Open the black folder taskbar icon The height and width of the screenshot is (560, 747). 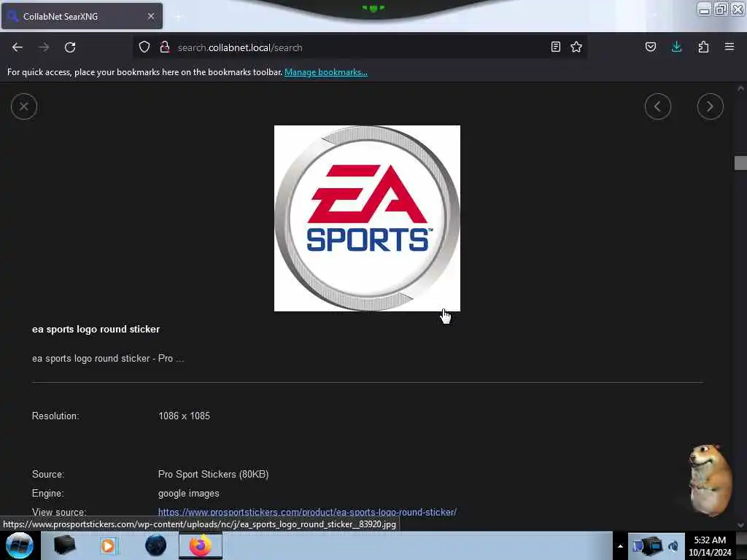[x=64, y=545]
